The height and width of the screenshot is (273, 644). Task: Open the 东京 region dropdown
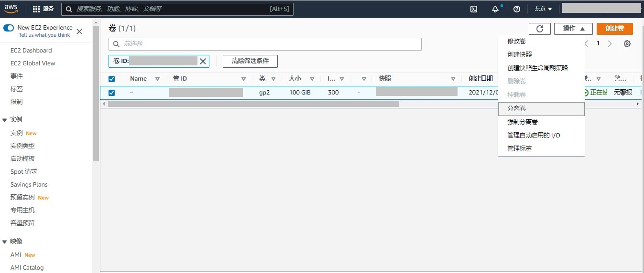[x=543, y=9]
